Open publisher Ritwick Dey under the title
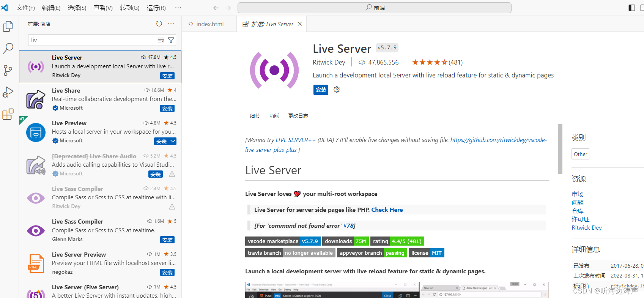 [x=329, y=62]
